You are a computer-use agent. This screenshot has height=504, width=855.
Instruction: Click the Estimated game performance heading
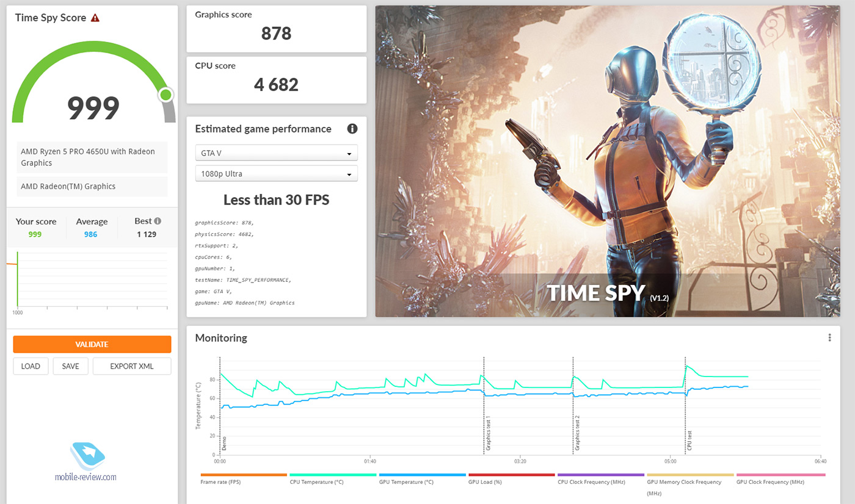click(263, 129)
